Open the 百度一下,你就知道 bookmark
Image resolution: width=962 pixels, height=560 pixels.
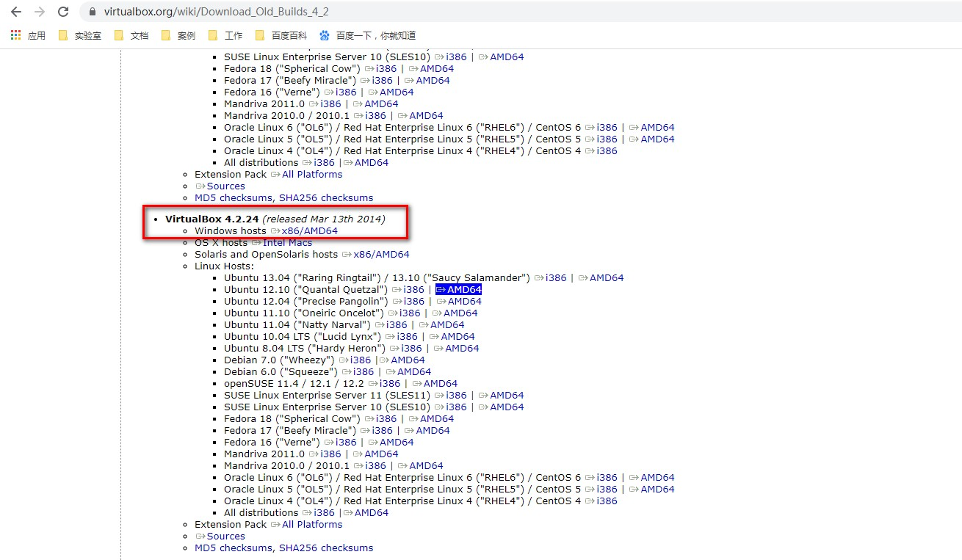368,35
